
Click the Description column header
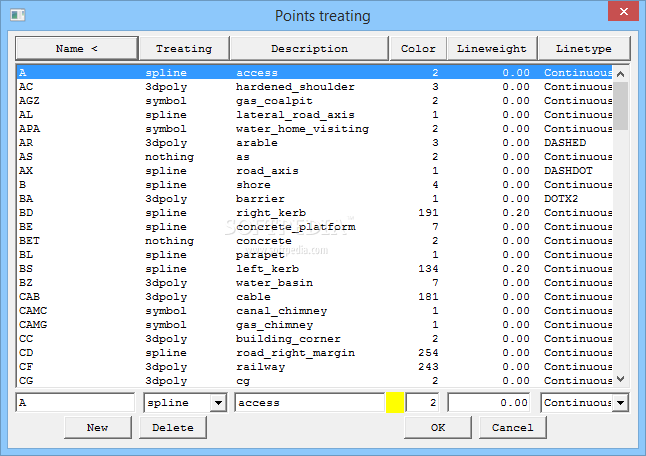[x=309, y=49]
